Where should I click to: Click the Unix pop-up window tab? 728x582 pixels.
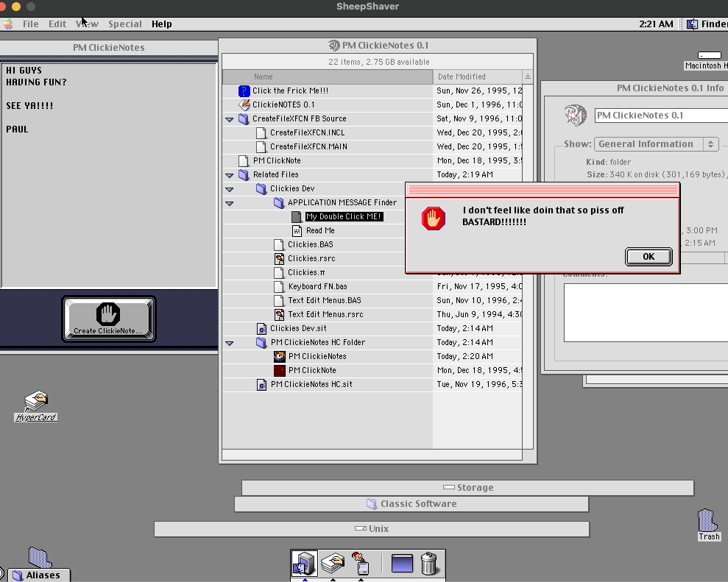click(x=372, y=528)
